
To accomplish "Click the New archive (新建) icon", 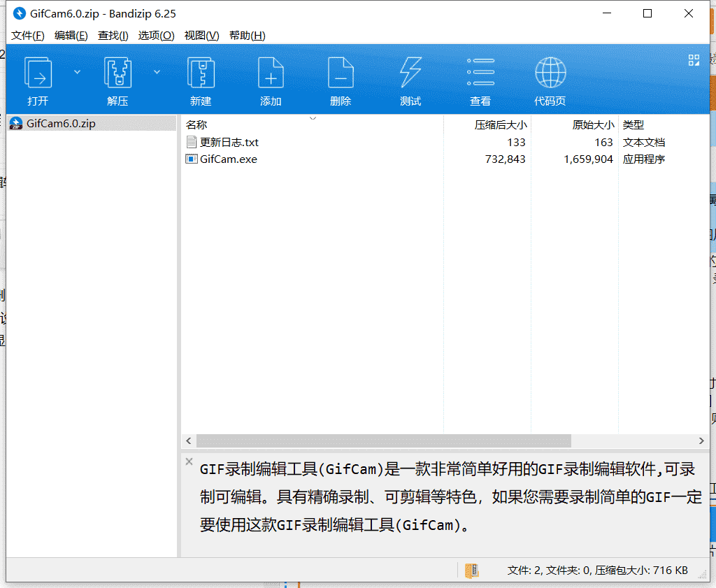I will (201, 73).
